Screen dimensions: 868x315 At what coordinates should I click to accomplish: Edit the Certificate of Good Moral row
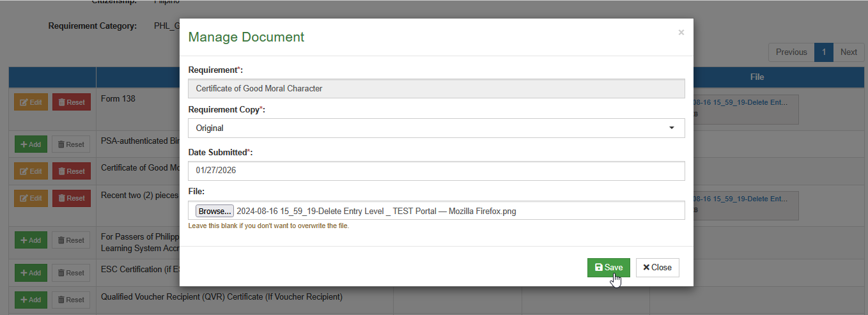pos(31,171)
